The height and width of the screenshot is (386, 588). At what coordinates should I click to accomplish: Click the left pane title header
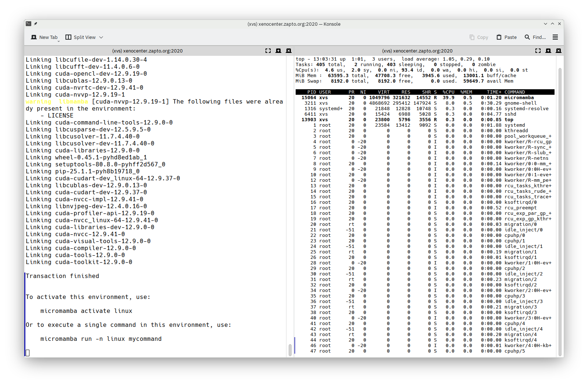pos(147,51)
